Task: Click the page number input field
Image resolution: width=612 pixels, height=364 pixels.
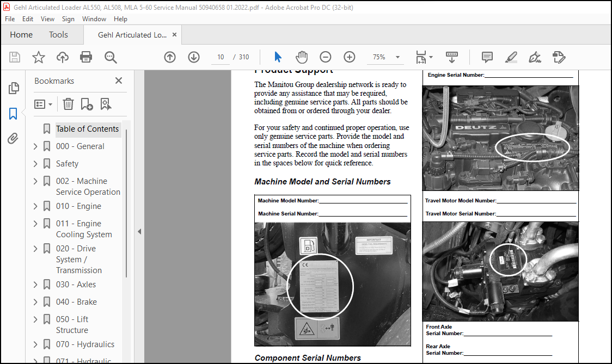Action: 221,57
